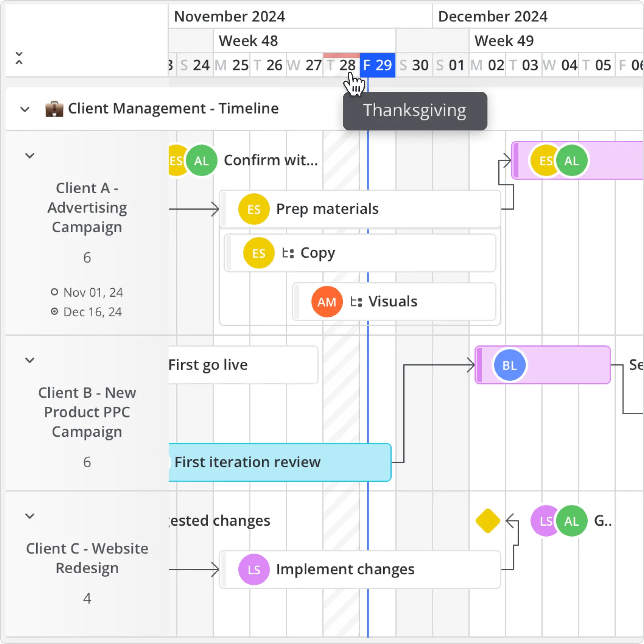This screenshot has width=644, height=644.
Task: Open the Prep materials task
Action: point(327,208)
